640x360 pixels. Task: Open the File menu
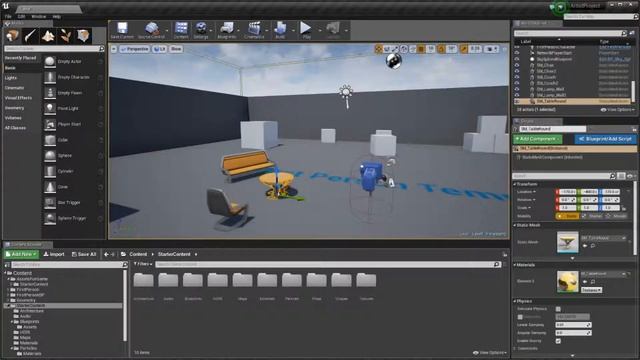tap(8, 17)
